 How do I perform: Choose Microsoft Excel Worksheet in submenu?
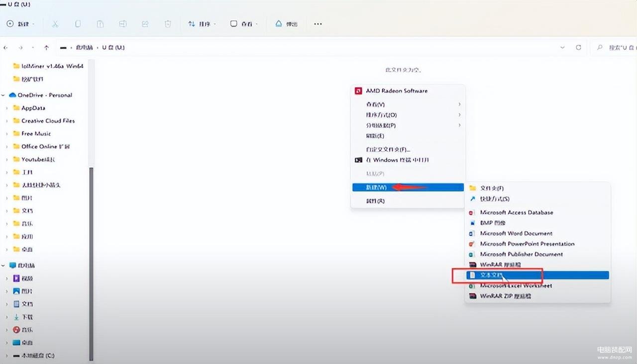coord(537,285)
